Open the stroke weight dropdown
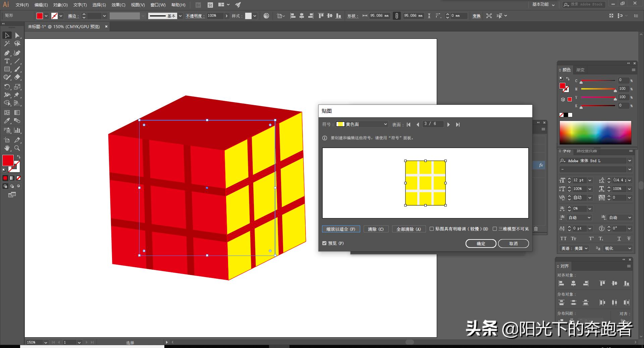644x348 pixels. 104,16
